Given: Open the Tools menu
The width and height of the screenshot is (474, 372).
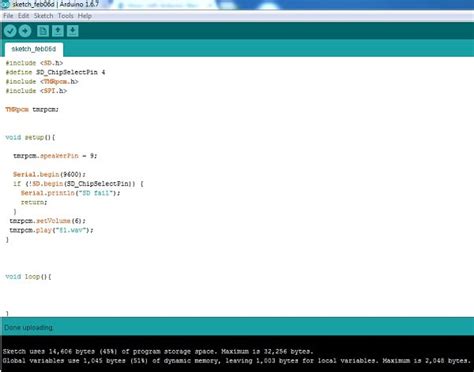Looking at the screenshot, I should pos(65,16).
